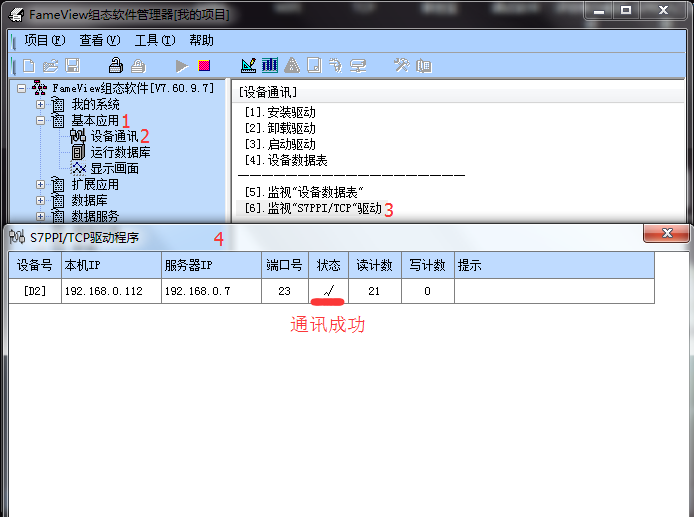Open the 工具(T) menu
The height and width of the screenshot is (517, 694).
pos(154,40)
